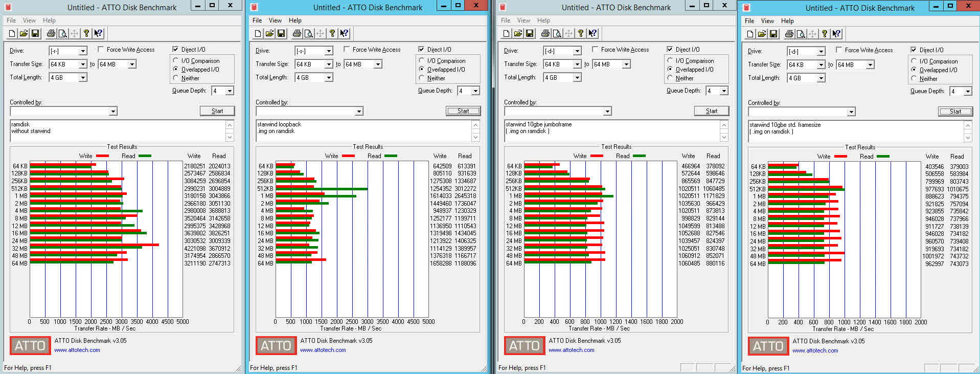Screen dimensions: 980x374
Task: Click Save disk icon in 10gbe jumboframe window
Action: [530, 33]
